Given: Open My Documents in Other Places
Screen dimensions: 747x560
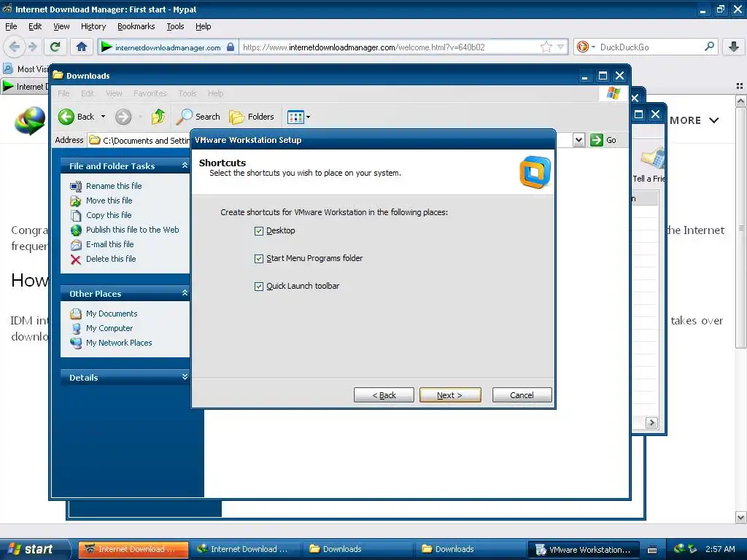Looking at the screenshot, I should tap(112, 314).
